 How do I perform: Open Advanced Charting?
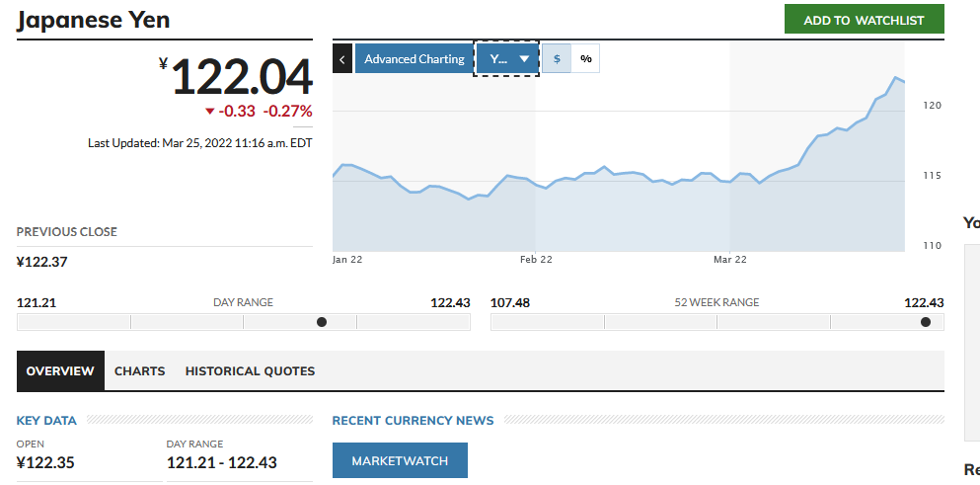tap(415, 59)
